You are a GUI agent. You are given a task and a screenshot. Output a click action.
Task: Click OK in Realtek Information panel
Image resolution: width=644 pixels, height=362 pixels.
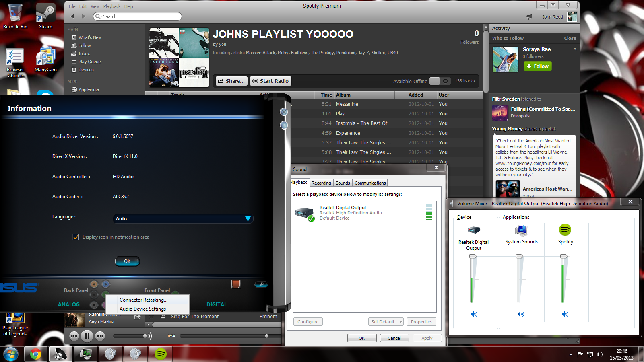[x=127, y=261]
